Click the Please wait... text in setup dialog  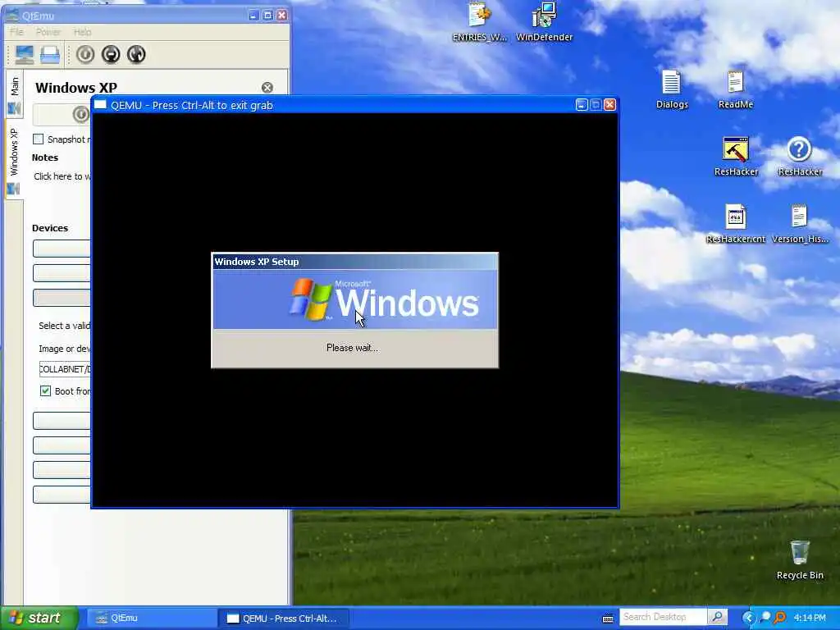coord(353,348)
